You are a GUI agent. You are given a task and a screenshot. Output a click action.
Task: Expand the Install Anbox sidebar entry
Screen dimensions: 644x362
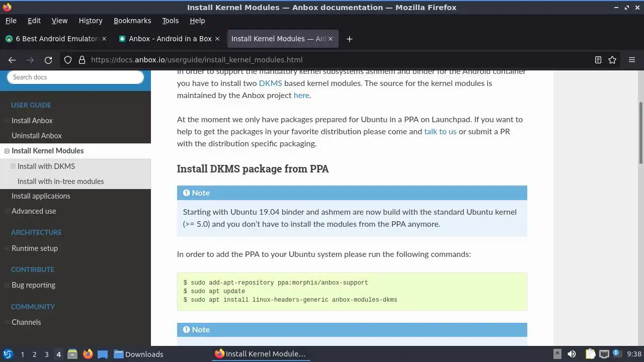click(x=7, y=121)
